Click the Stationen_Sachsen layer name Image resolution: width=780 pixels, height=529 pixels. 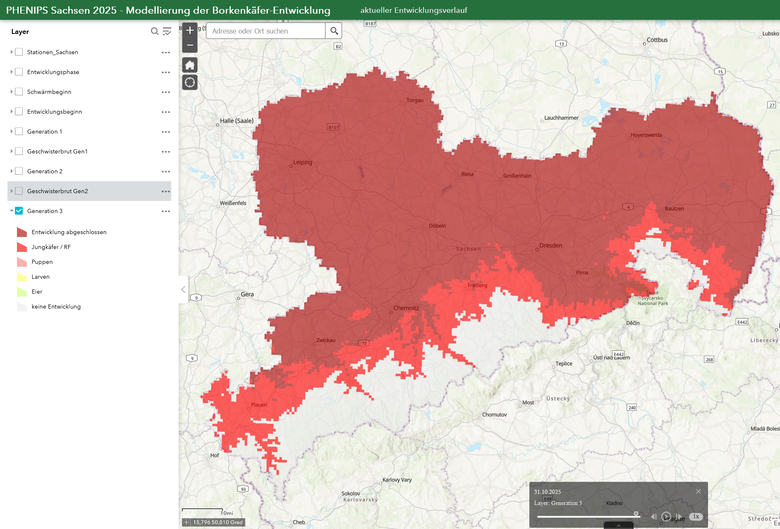click(52, 52)
